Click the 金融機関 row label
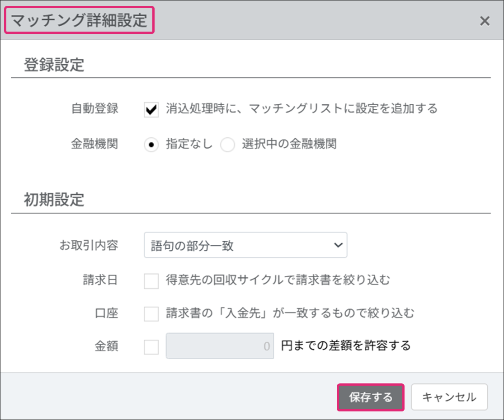 [94, 145]
